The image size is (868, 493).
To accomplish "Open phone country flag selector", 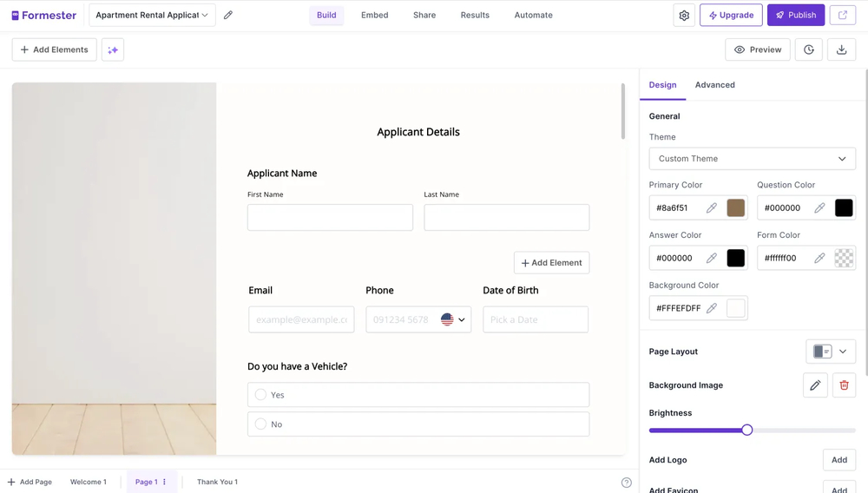I will pos(452,319).
